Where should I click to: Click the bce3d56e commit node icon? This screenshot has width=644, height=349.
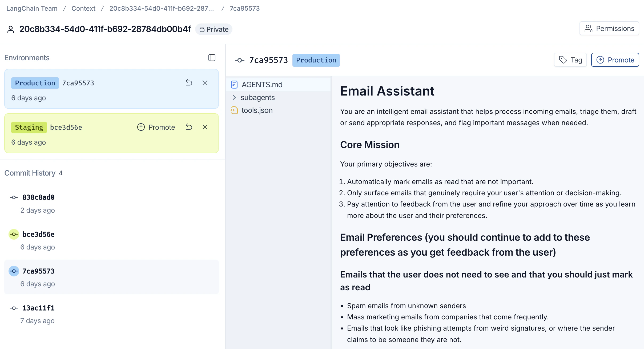[x=14, y=234]
